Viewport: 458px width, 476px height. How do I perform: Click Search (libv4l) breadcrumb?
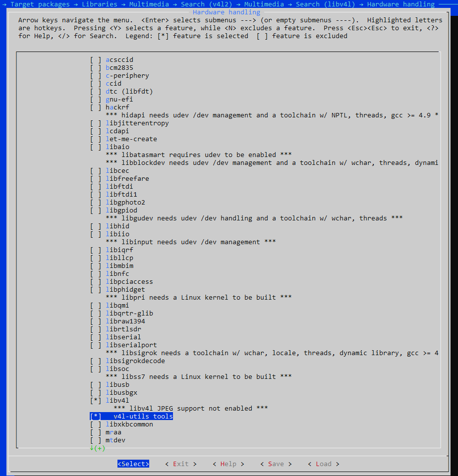tap(325, 4)
